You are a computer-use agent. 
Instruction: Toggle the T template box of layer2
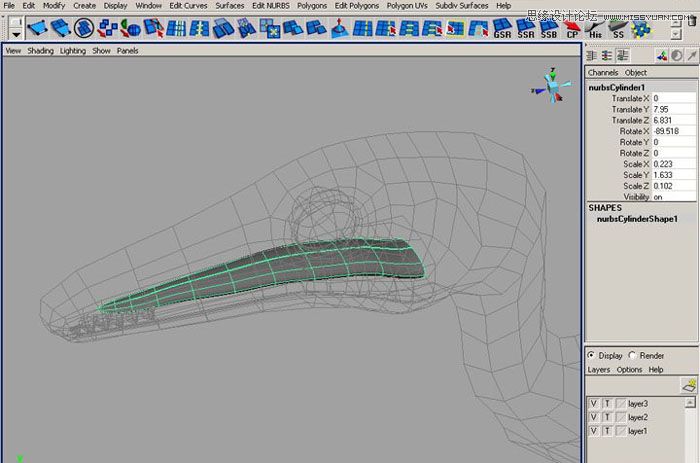pos(606,417)
